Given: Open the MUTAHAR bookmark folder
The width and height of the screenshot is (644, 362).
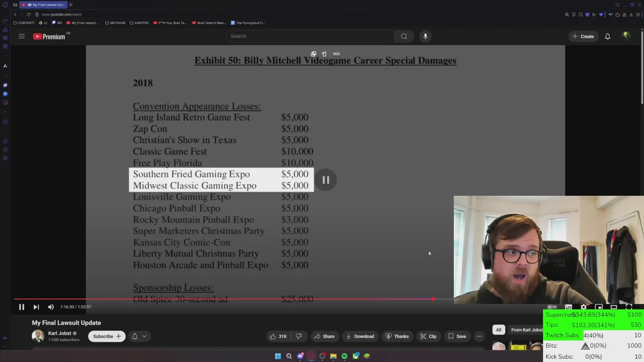Looking at the screenshot, I should 115,23.
